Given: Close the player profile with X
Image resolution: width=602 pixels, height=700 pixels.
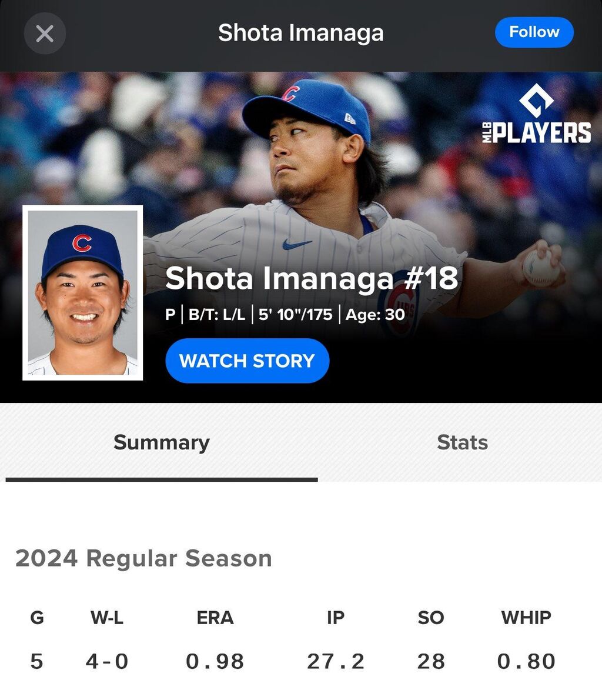Looking at the screenshot, I should click(45, 34).
